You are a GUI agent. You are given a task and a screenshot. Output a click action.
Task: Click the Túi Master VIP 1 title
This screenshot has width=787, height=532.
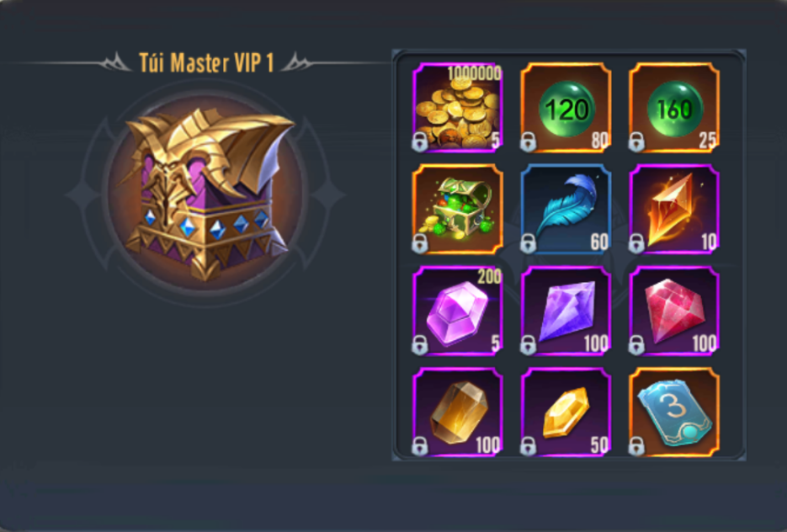(205, 63)
